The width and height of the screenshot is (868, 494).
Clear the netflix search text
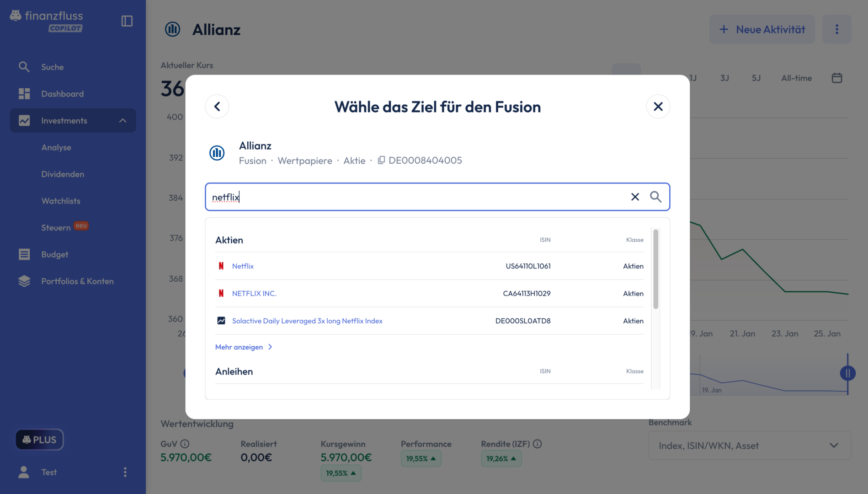point(635,197)
